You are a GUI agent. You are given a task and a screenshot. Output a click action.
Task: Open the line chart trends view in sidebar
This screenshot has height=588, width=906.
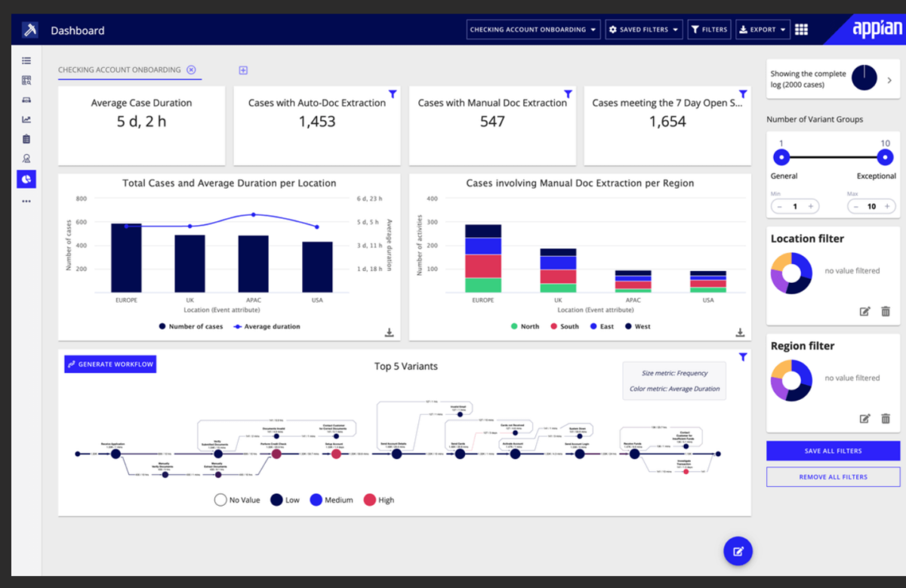[x=26, y=119]
